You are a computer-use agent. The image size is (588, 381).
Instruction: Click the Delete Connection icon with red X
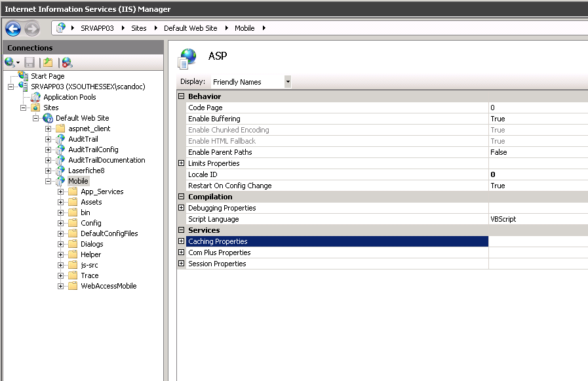tap(67, 62)
